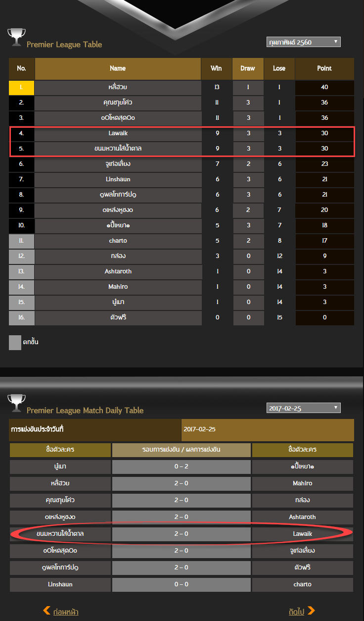
Task: Click the ถัดไป next link
Action: tap(296, 612)
